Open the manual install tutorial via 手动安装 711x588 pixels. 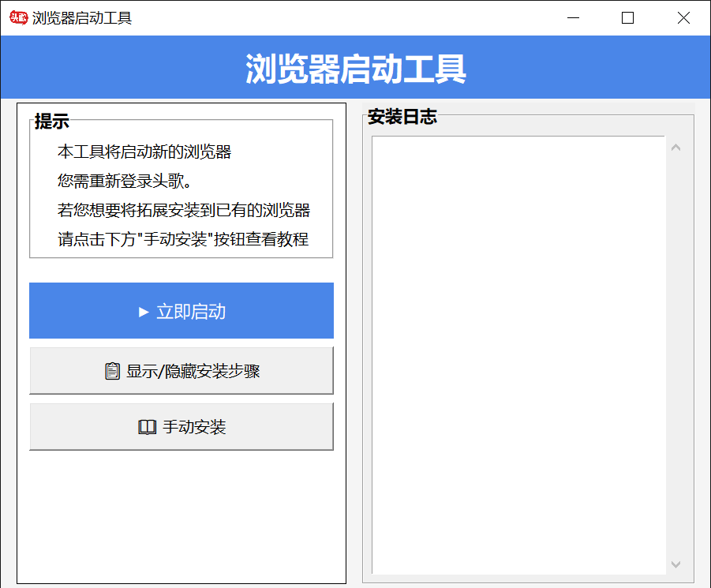[181, 427]
